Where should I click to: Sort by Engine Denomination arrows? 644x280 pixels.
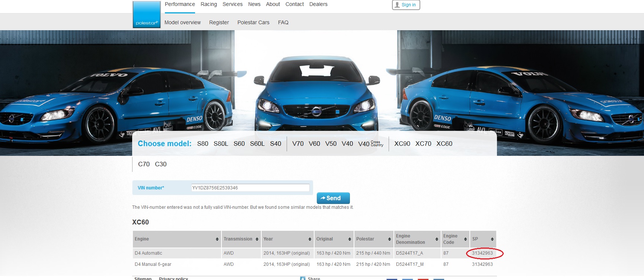pos(437,239)
